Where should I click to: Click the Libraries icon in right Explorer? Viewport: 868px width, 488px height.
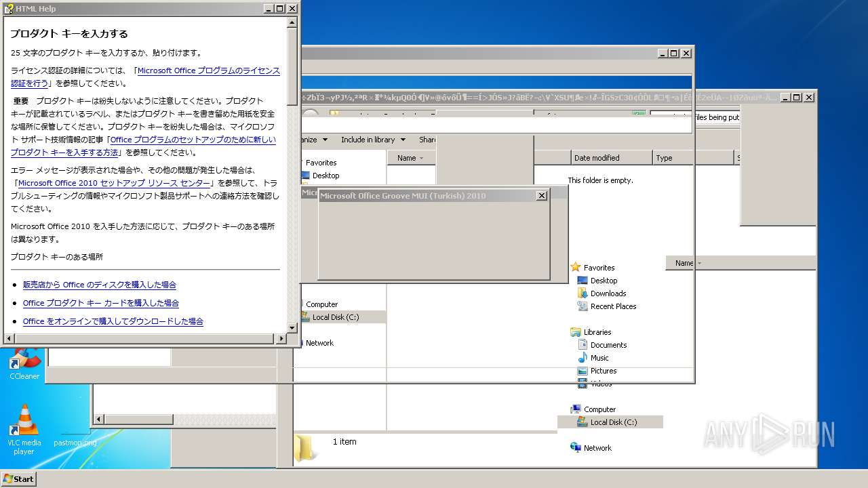coord(576,332)
